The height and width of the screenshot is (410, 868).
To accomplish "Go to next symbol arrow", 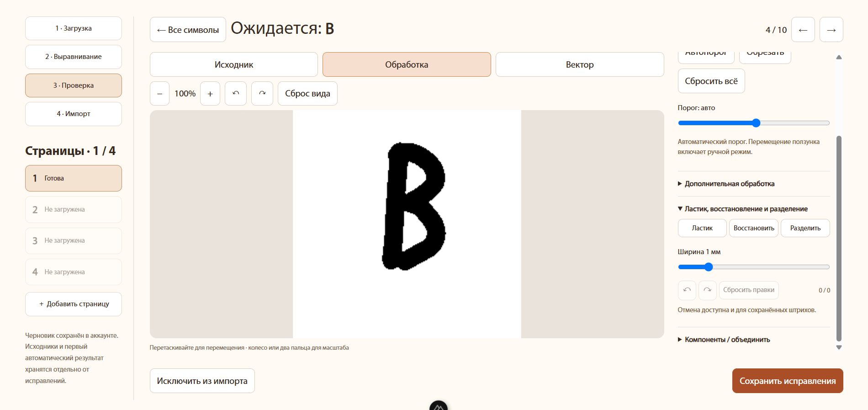I will (831, 30).
